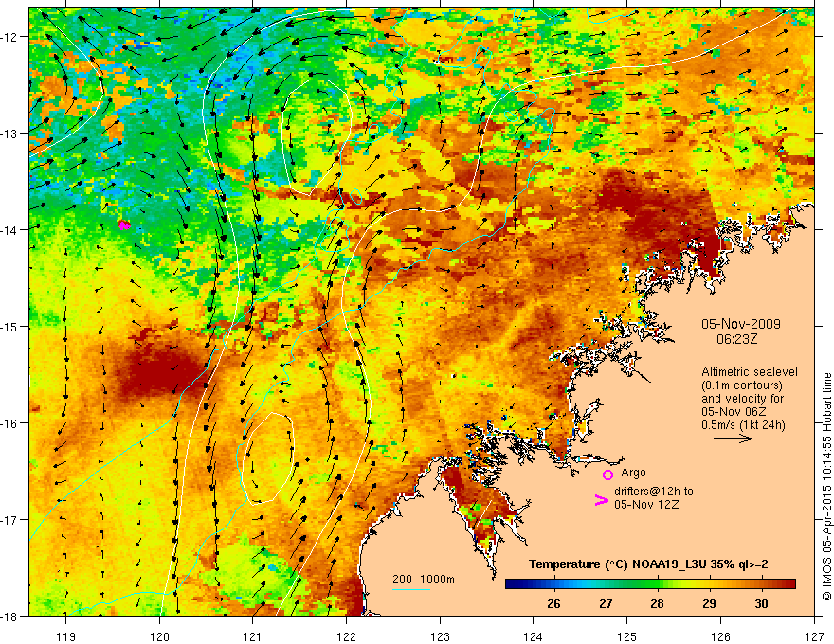Screen dimensions: 834x644
Task: Click the IMOS copyright timestamp text
Action: (x=826, y=487)
